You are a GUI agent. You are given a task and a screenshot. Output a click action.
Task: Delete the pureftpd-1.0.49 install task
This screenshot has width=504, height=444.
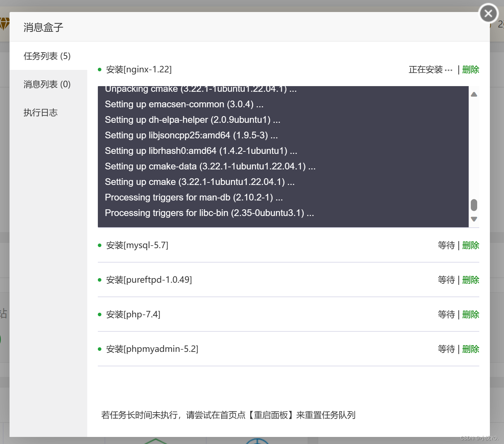(470, 280)
